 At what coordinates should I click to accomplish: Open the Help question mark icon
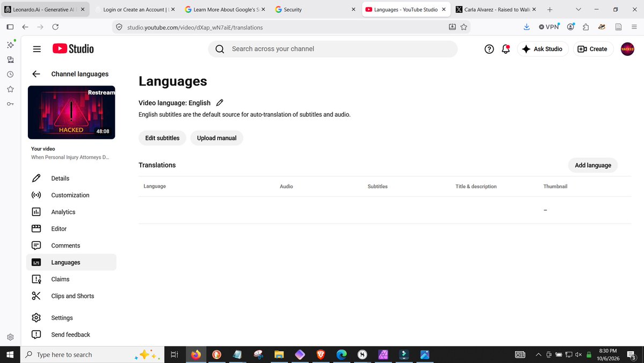[489, 49]
